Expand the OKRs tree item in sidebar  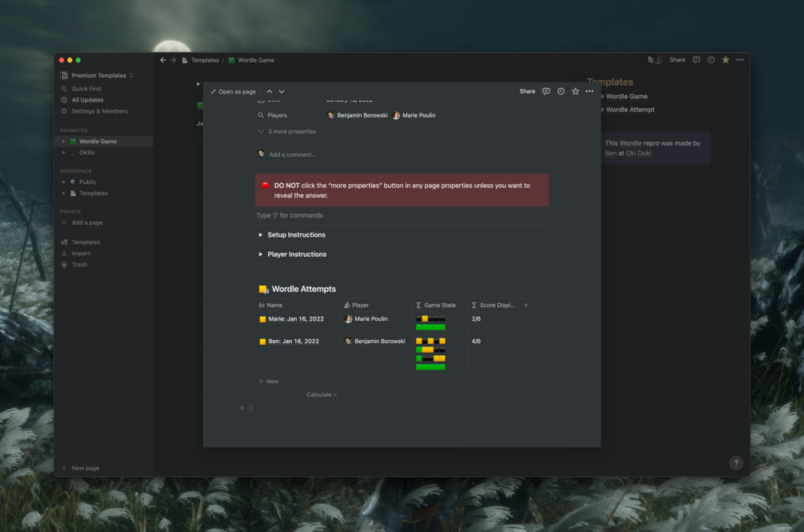click(x=63, y=153)
